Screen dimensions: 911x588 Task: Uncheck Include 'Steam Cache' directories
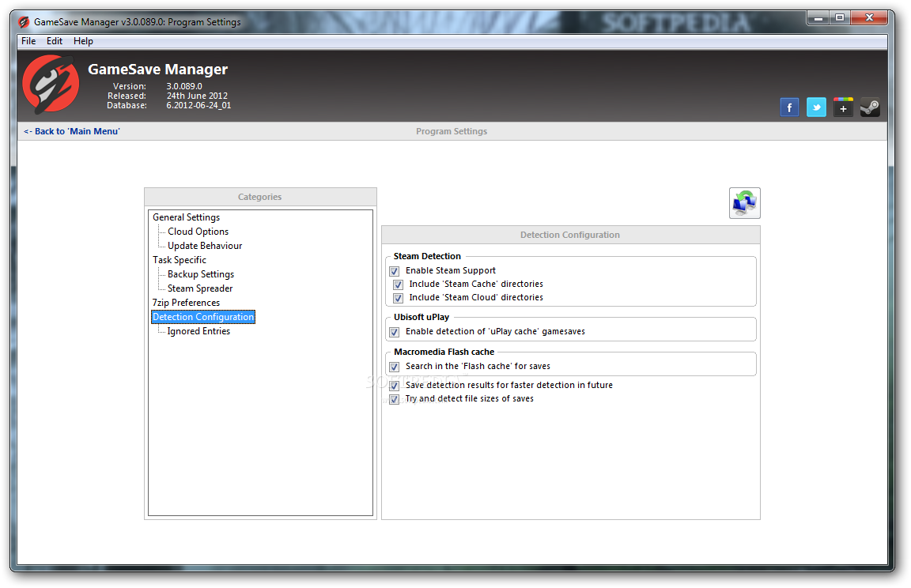(398, 285)
